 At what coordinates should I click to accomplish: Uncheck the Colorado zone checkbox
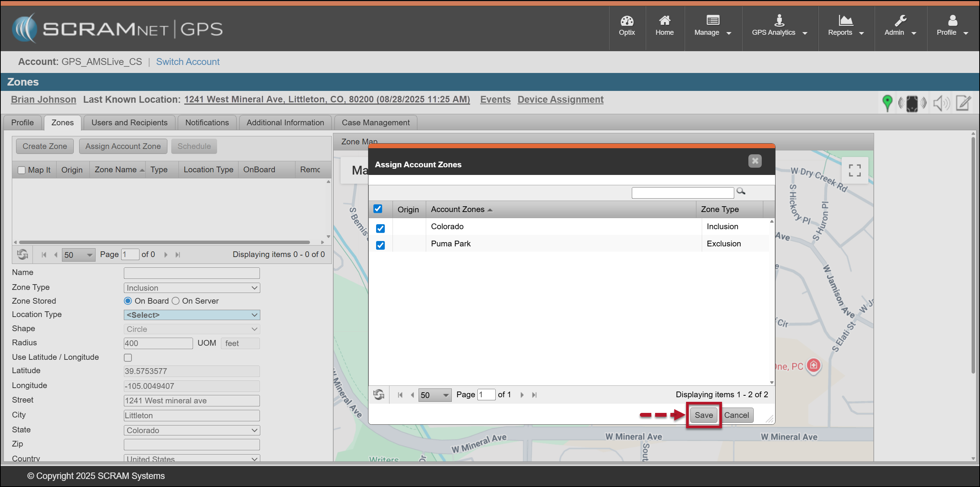click(380, 228)
